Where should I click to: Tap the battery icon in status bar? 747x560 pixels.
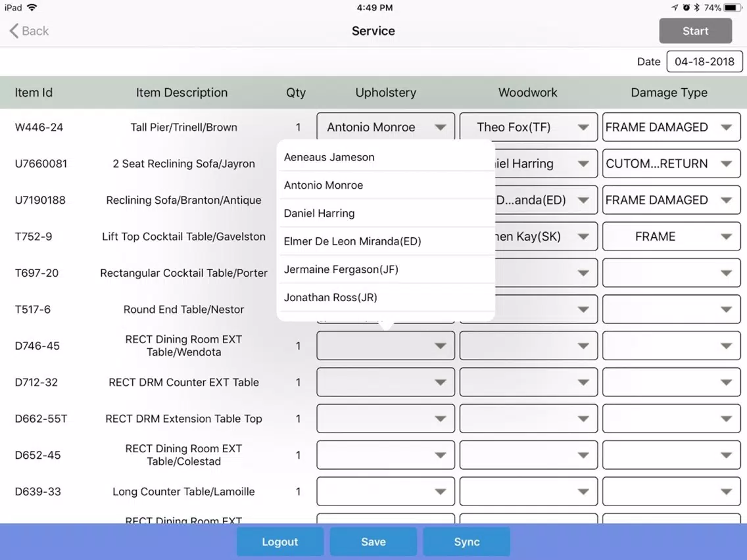pos(733,8)
